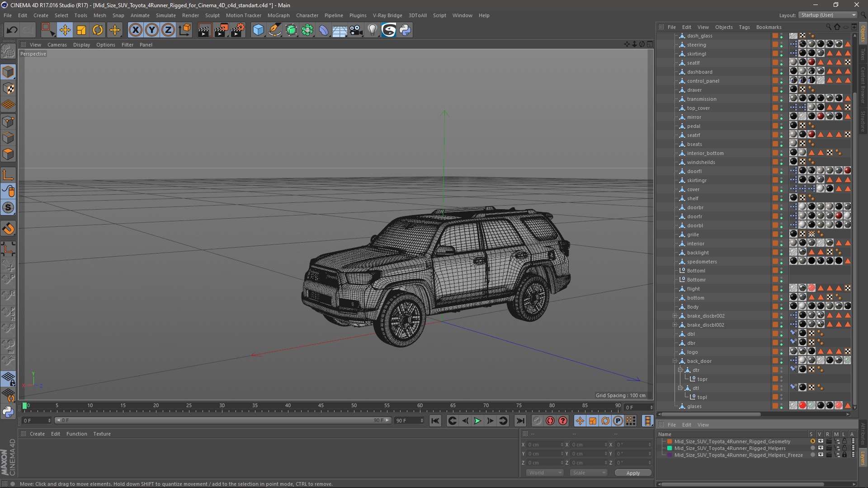
Task: Select the Rotate tool in top toolbar
Action: 98,30
